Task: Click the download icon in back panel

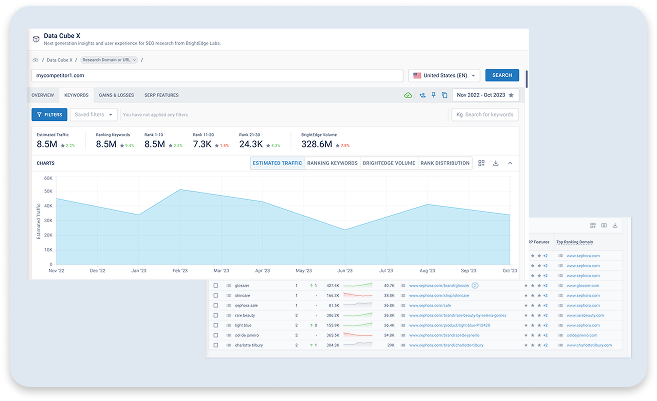Action: pyautogui.click(x=615, y=225)
